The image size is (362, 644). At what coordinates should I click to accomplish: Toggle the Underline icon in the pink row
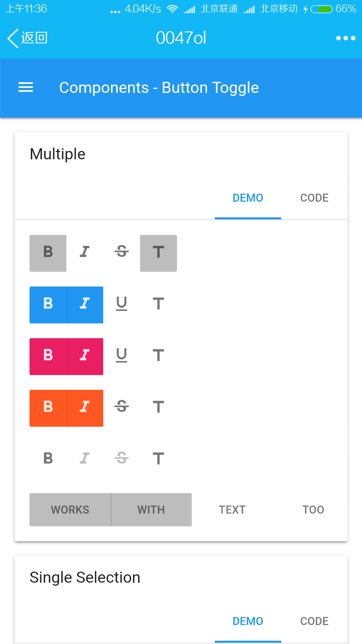[x=121, y=355]
